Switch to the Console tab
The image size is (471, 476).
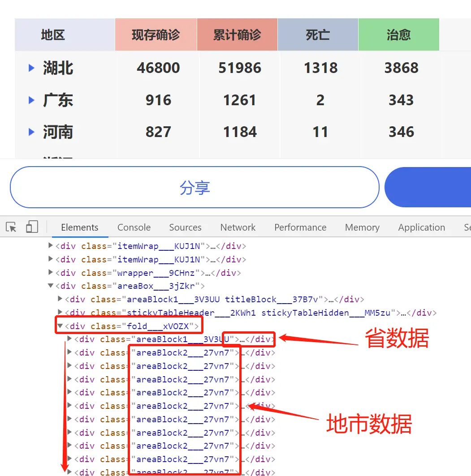(134, 227)
